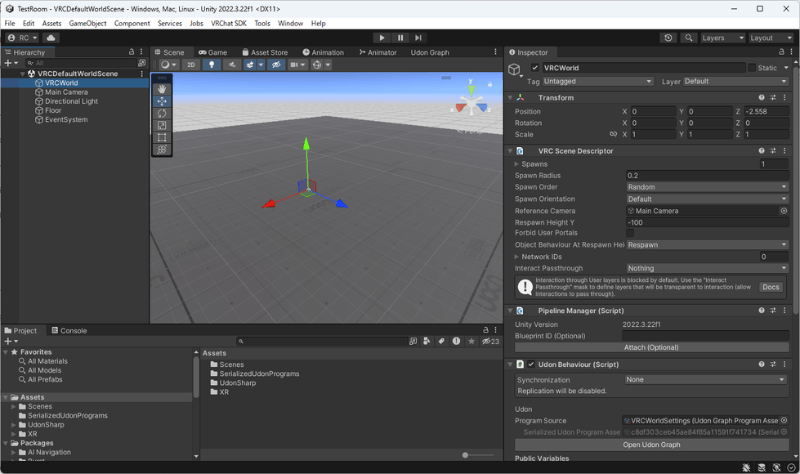Select the Rect tool

162,137
